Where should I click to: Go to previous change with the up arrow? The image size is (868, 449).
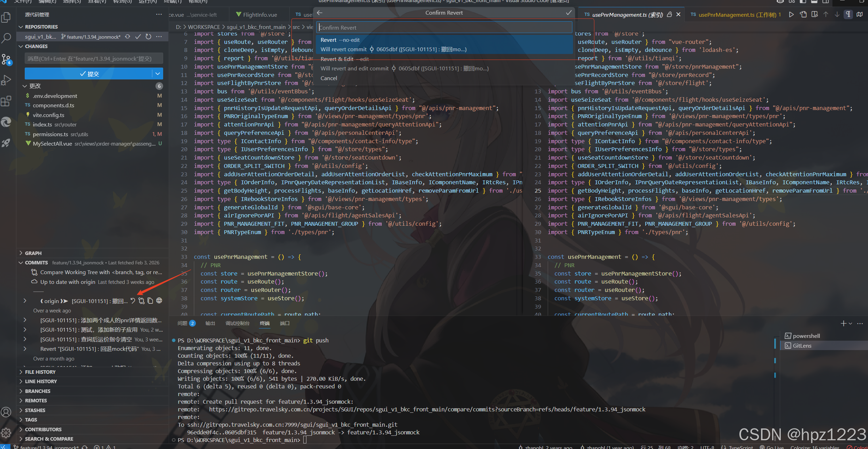coord(826,14)
